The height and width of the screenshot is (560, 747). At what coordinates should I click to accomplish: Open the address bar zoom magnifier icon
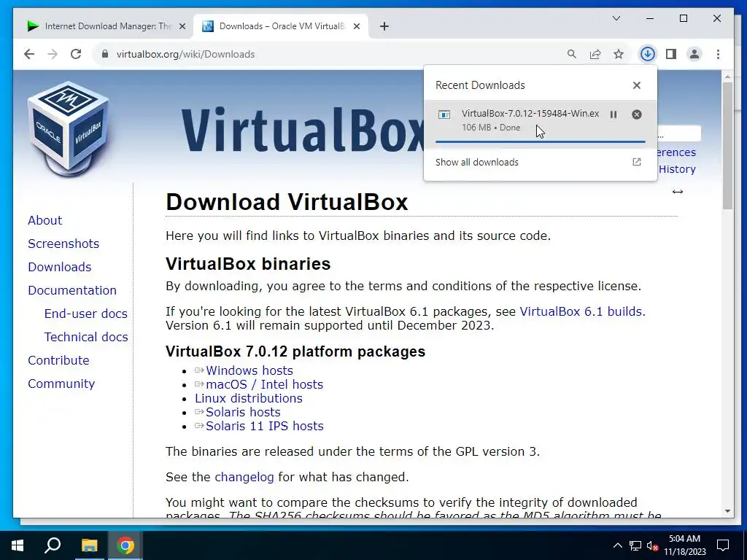tap(572, 54)
